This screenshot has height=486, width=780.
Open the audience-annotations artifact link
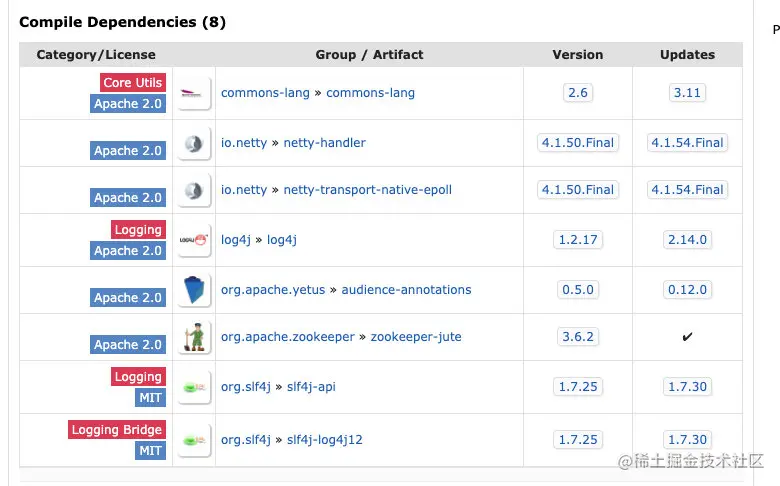406,290
